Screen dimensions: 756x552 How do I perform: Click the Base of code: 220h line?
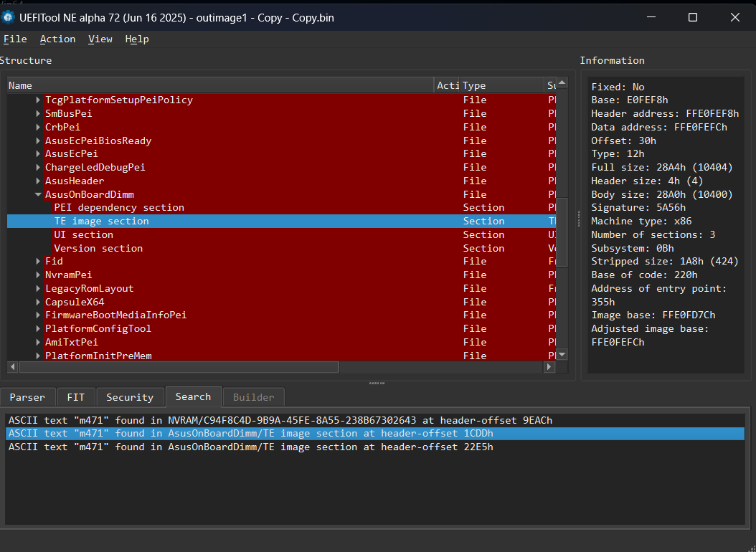(x=644, y=275)
